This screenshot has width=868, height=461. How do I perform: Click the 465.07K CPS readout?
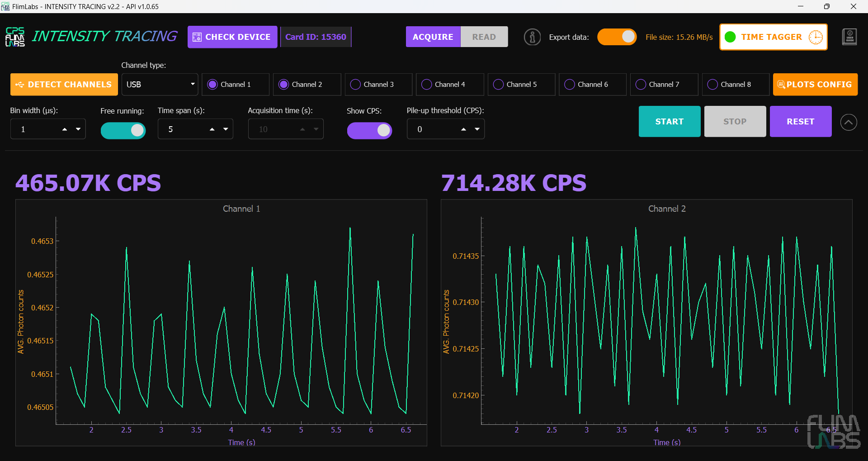[x=88, y=183]
